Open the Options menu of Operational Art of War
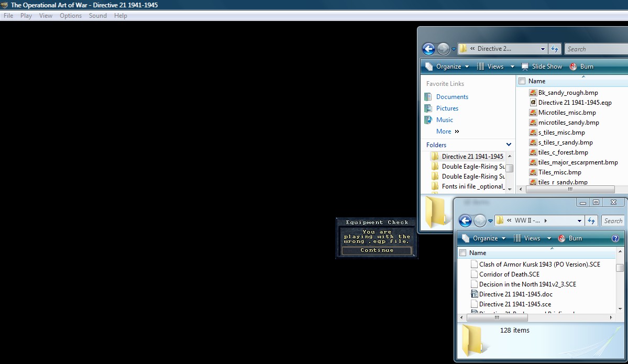Screen dimensions: 628x364 coord(70,16)
